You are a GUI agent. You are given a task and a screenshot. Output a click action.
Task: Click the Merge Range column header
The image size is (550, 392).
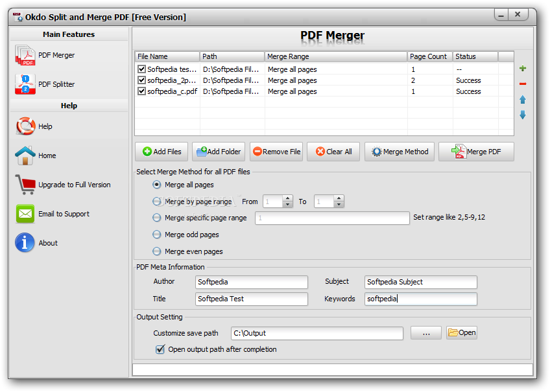[x=336, y=56]
